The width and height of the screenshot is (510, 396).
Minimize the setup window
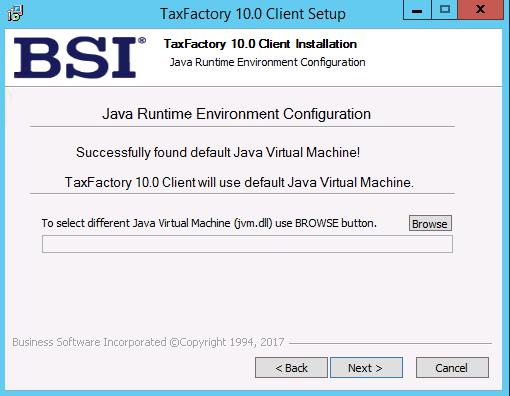tap(417, 10)
